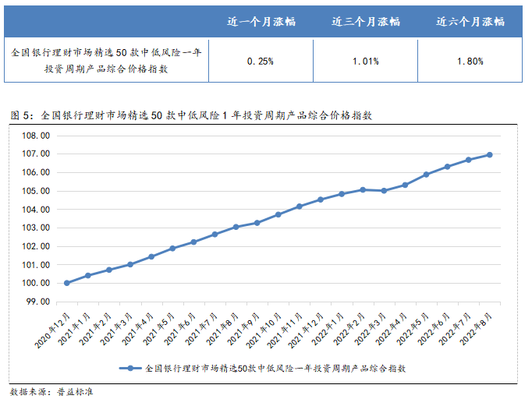This screenshot has height=399, width=532.
Task: Select the 108.00 y-axis label
Action: click(36, 136)
